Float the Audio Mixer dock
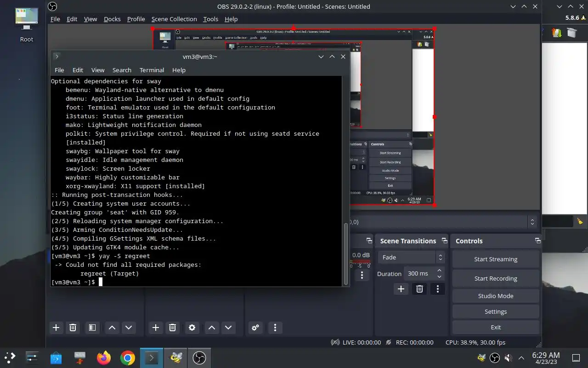588x368 pixels. pos(369,241)
